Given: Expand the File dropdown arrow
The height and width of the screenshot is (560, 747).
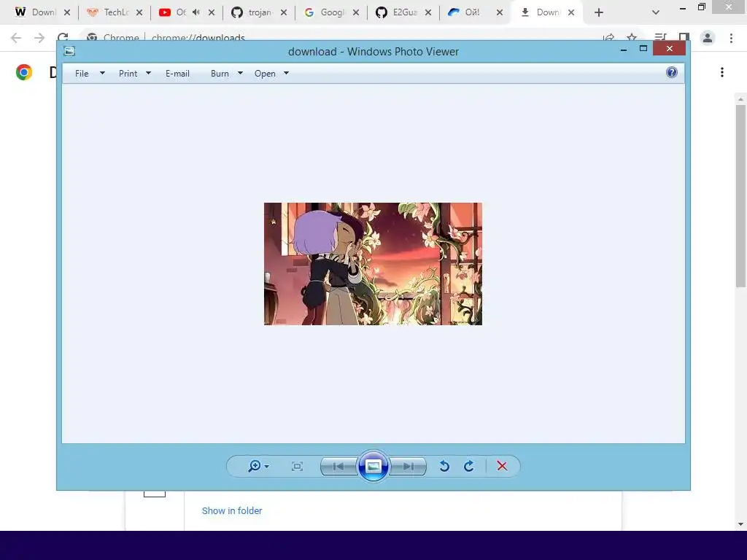Looking at the screenshot, I should click(102, 73).
